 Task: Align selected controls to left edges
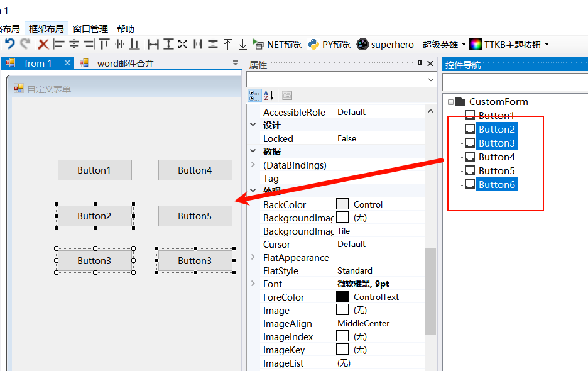click(x=58, y=44)
